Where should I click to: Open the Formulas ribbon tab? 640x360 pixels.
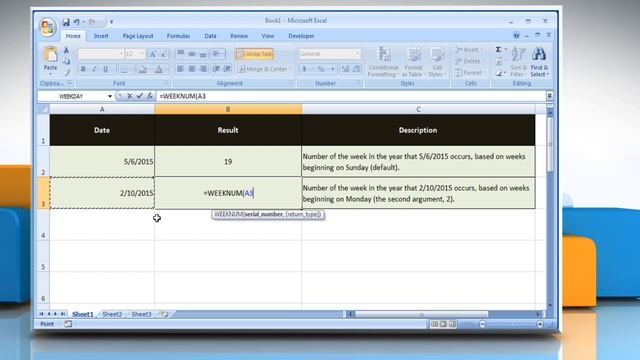(178, 36)
